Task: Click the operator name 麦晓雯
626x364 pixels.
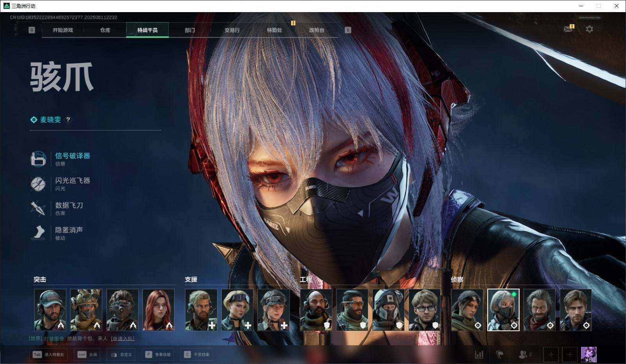Action: 50,120
